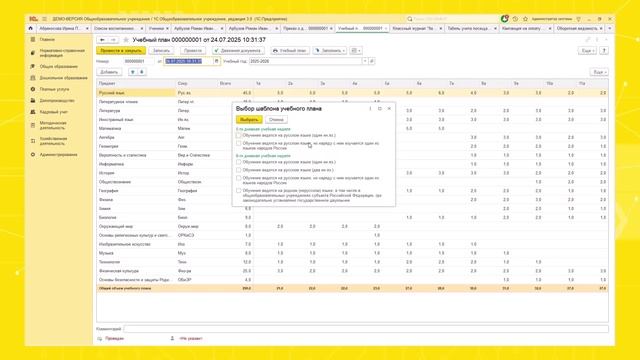This screenshot has height=360, width=640.
Task: Click the Учебный план print button
Action: 289,51
